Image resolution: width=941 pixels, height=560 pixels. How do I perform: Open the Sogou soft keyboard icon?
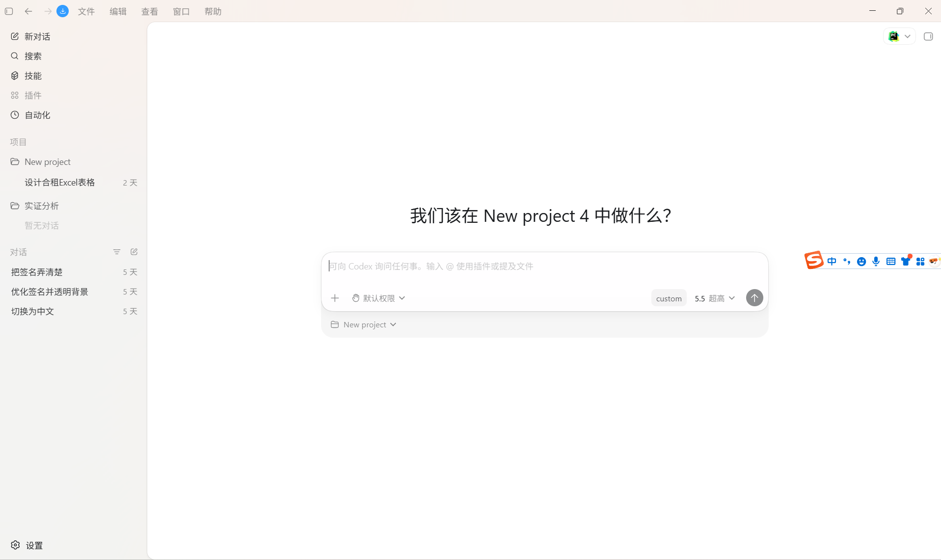[x=891, y=262]
